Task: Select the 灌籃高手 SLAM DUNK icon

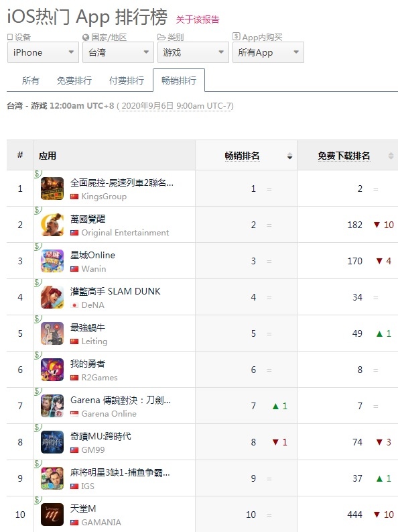Action: (52, 297)
